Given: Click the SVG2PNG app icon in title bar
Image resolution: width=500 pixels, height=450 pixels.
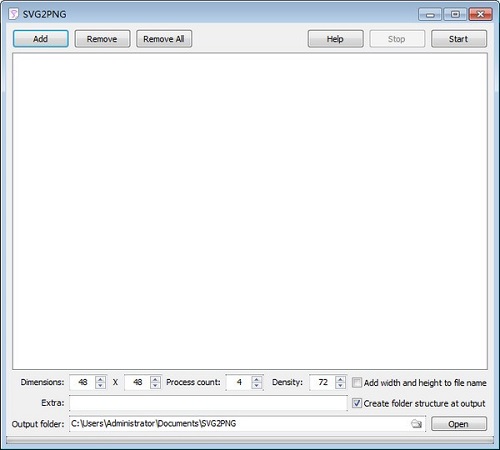Looking at the screenshot, I should coord(13,14).
